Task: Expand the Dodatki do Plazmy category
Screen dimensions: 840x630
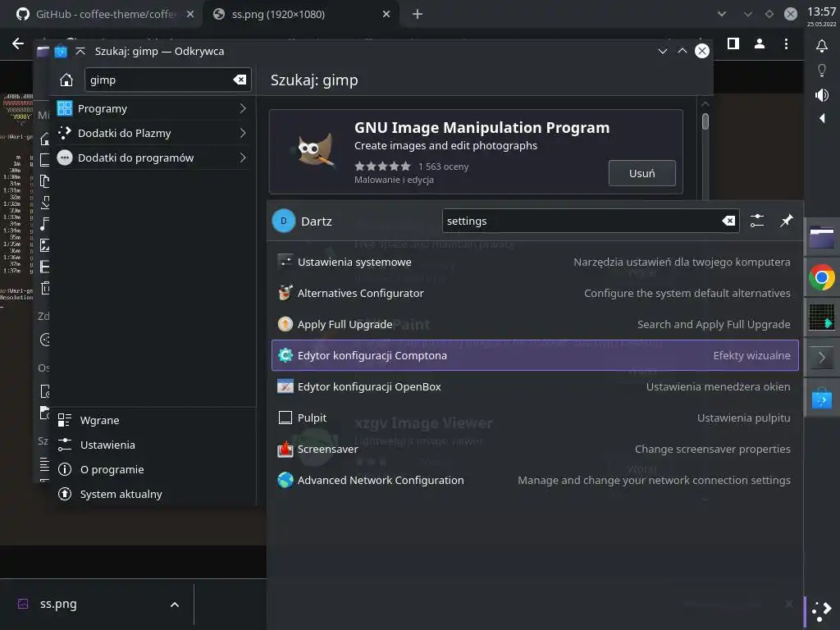Action: coord(153,134)
